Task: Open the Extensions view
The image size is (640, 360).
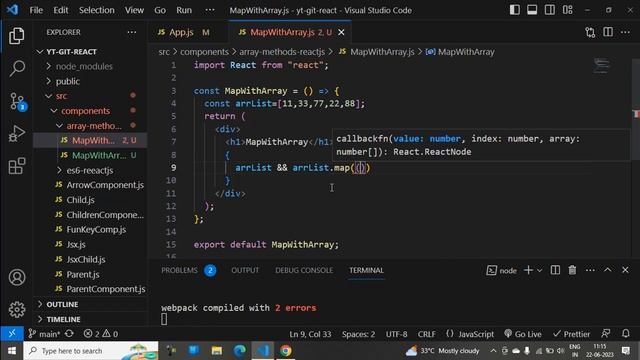Action: pos(17,166)
